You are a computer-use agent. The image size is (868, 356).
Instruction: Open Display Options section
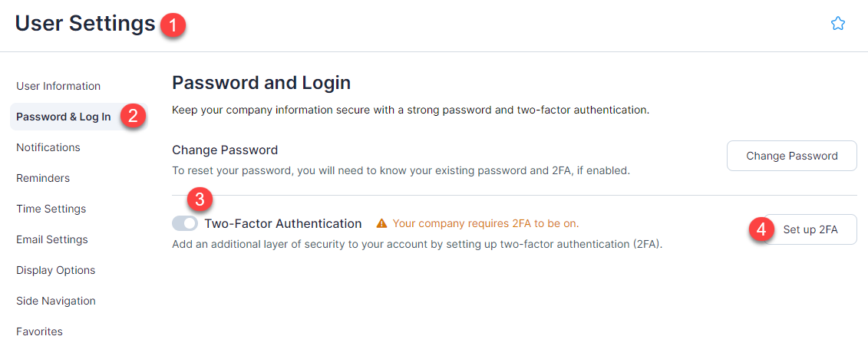pos(56,270)
